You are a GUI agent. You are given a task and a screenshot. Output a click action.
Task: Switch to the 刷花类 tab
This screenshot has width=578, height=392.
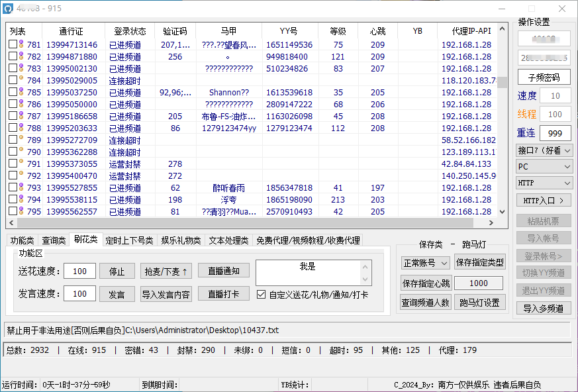(85, 239)
